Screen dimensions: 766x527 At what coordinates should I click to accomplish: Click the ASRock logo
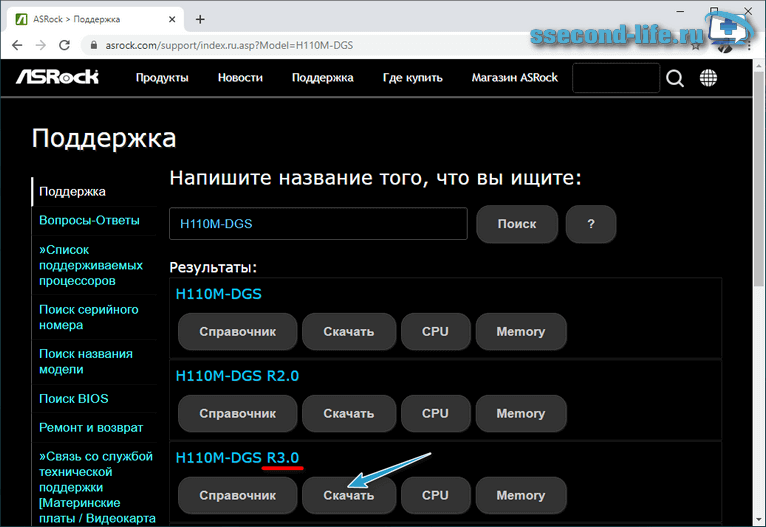[x=57, y=77]
